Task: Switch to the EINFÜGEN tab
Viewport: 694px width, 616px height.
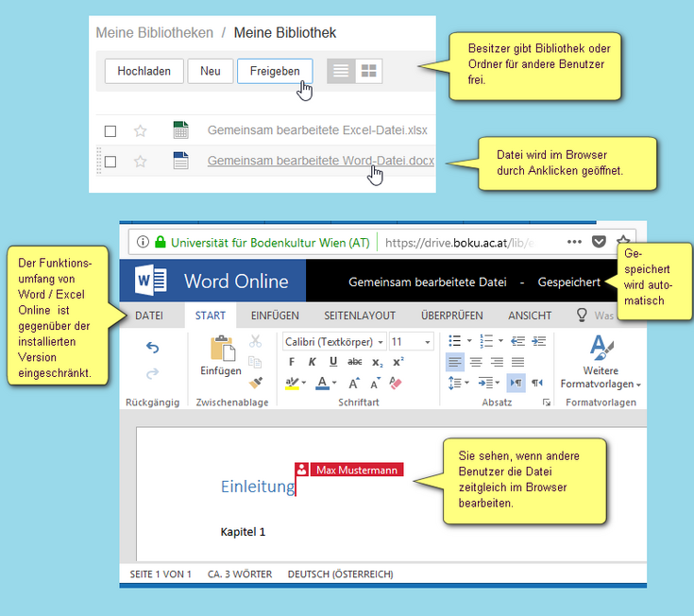Action: [275, 316]
